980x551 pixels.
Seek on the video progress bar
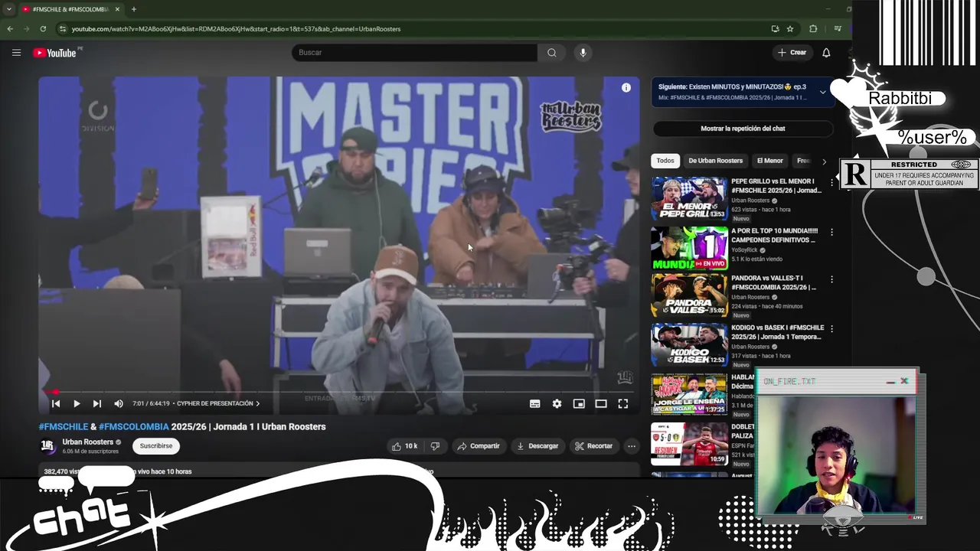pos(339,392)
